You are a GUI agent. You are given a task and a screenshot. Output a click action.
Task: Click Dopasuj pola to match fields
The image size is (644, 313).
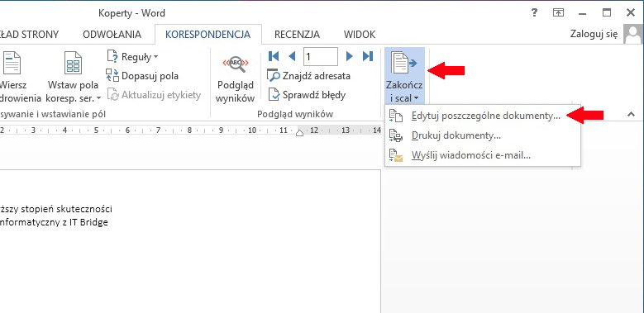[x=141, y=76]
